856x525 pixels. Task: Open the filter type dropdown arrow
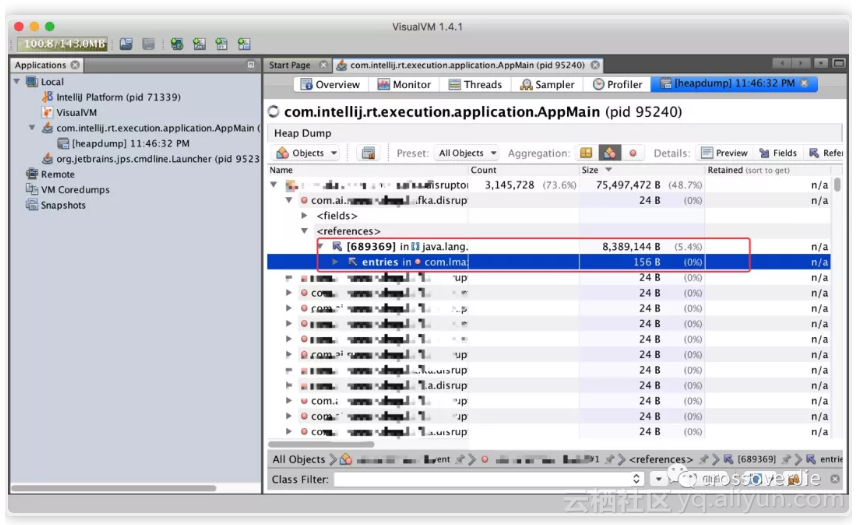coord(659,479)
